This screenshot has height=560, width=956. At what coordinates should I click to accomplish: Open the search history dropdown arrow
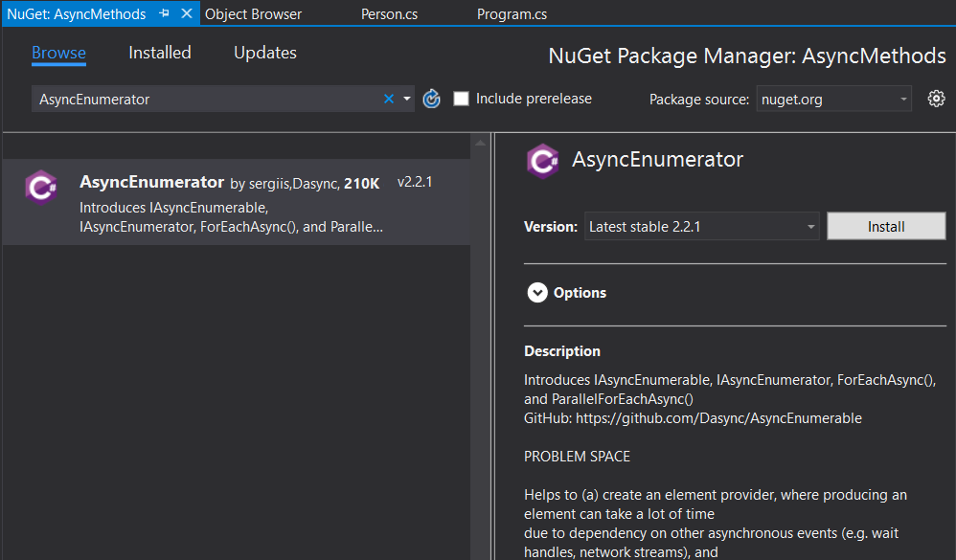click(x=406, y=98)
